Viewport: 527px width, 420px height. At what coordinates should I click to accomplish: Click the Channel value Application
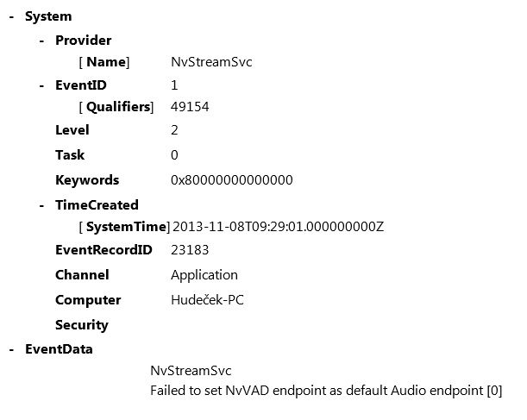point(204,275)
